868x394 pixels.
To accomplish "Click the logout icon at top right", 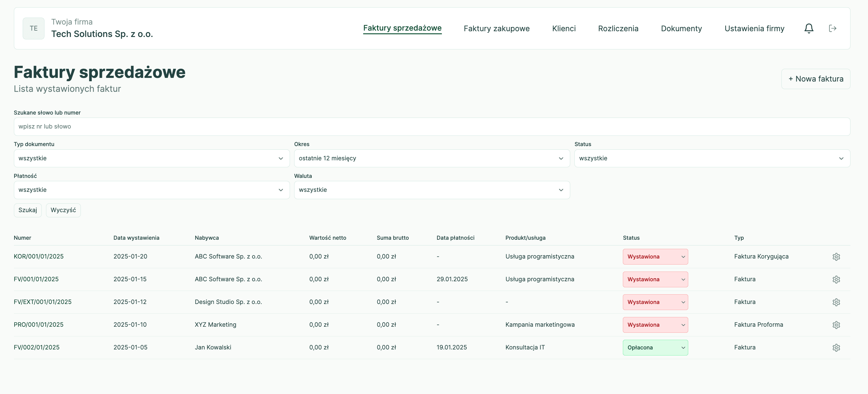I will 832,28.
